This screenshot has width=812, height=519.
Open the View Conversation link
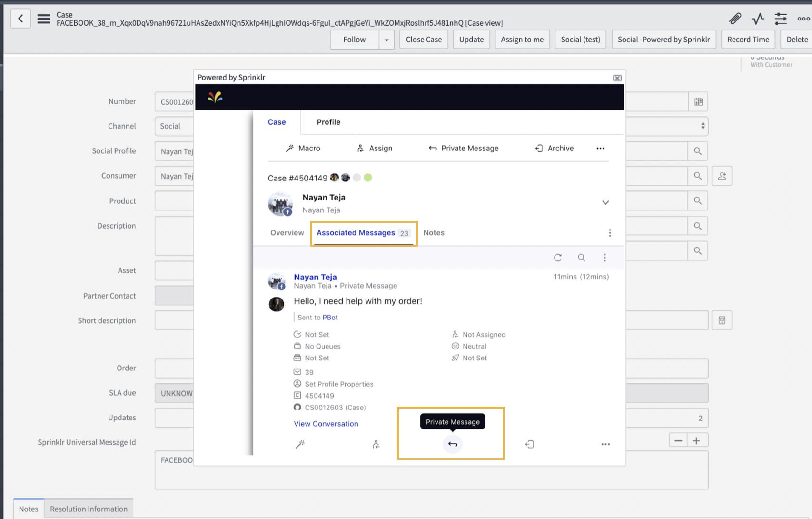click(x=326, y=424)
